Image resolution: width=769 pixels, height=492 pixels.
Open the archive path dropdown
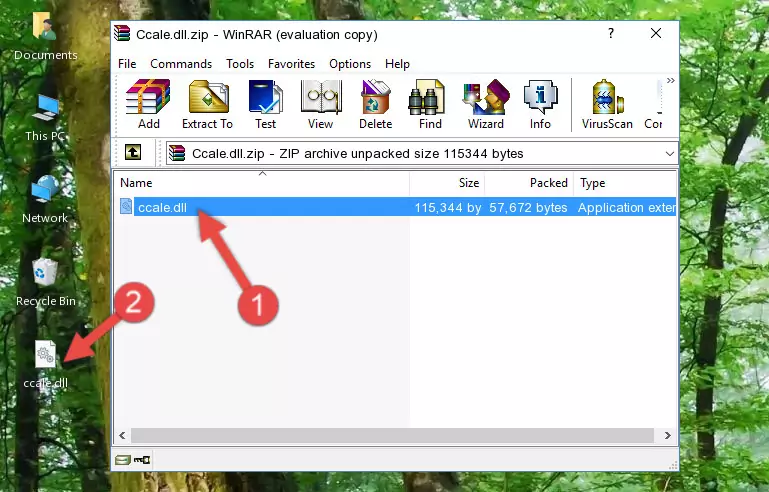(669, 154)
